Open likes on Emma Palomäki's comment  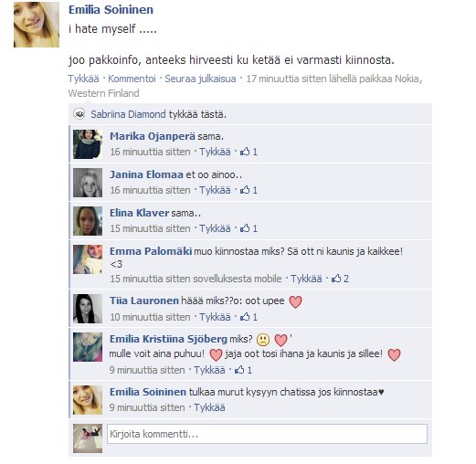340,279
